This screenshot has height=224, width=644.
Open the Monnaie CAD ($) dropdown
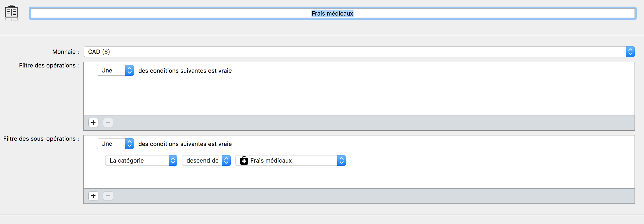click(359, 52)
